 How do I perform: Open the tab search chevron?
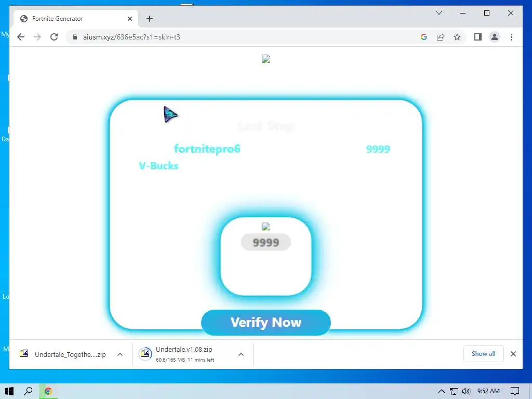pyautogui.click(x=439, y=13)
